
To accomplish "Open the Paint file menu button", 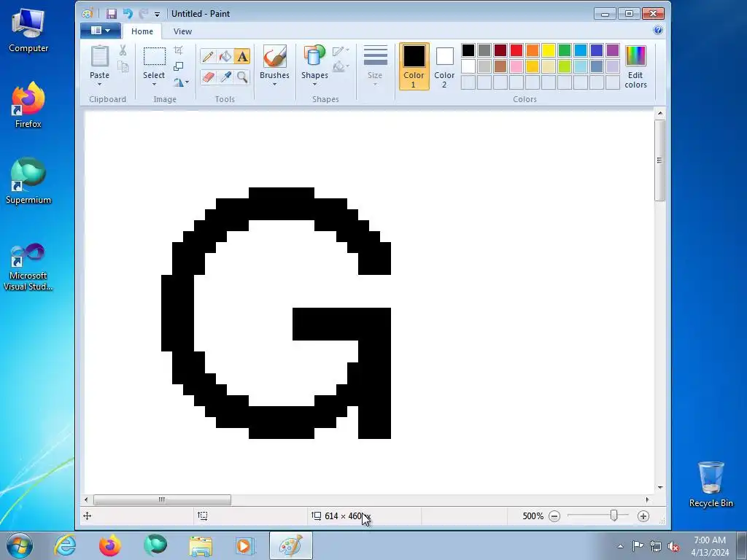I will [101, 31].
